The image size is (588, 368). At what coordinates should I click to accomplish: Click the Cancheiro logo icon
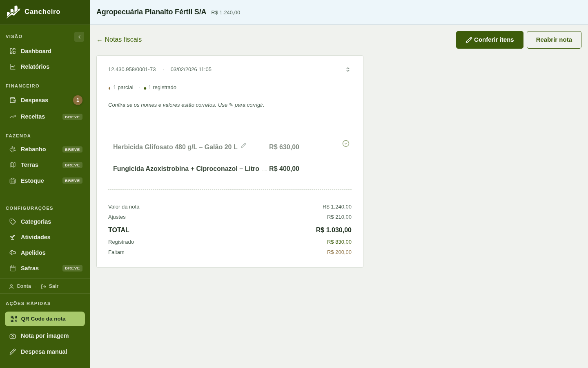tap(13, 12)
